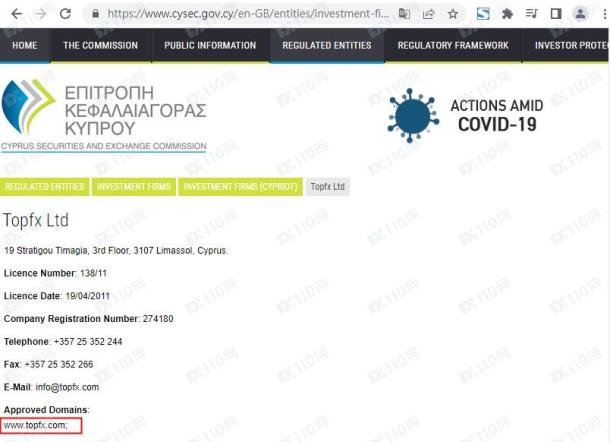610x442 pixels.
Task: Open the Actions Amid COVID-19 banner
Action: [466, 115]
